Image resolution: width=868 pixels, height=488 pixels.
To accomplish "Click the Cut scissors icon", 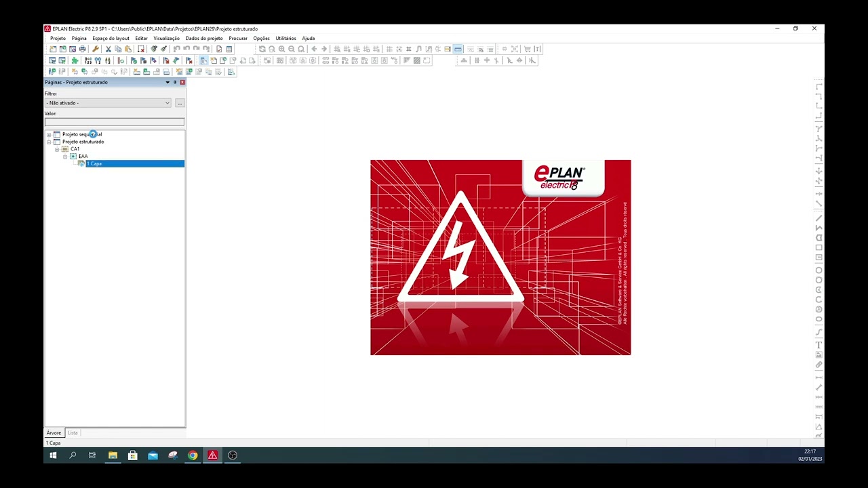I will tap(108, 49).
